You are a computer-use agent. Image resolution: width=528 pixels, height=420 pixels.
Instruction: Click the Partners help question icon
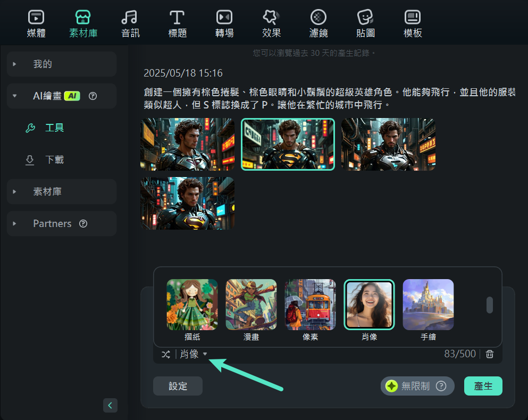pyautogui.click(x=83, y=224)
